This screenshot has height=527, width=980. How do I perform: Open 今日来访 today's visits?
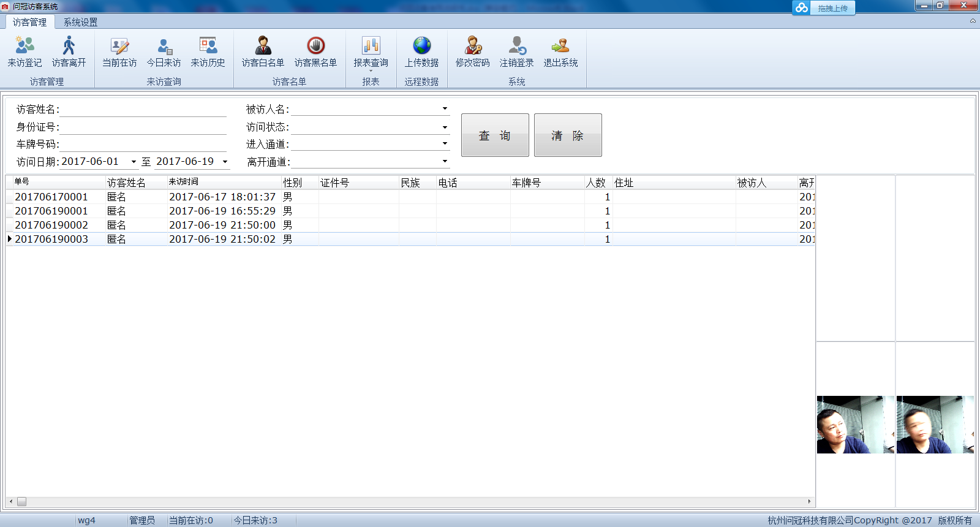(164, 51)
